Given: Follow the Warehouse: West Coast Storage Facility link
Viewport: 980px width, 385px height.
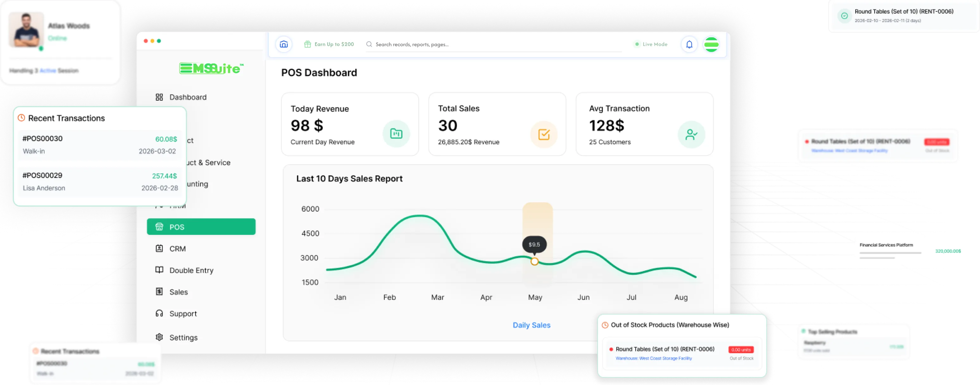Looking at the screenshot, I should click(x=653, y=358).
